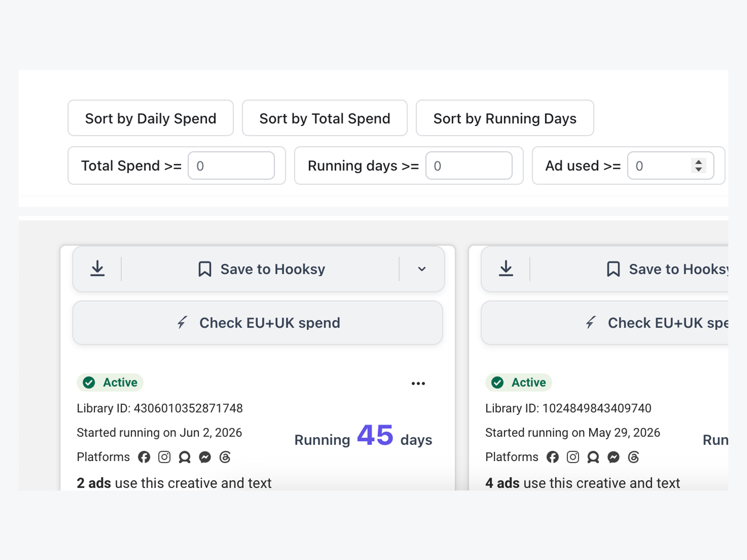Click Instagram platform icon on first ad
Viewport: 747px width, 560px height.
click(x=164, y=457)
